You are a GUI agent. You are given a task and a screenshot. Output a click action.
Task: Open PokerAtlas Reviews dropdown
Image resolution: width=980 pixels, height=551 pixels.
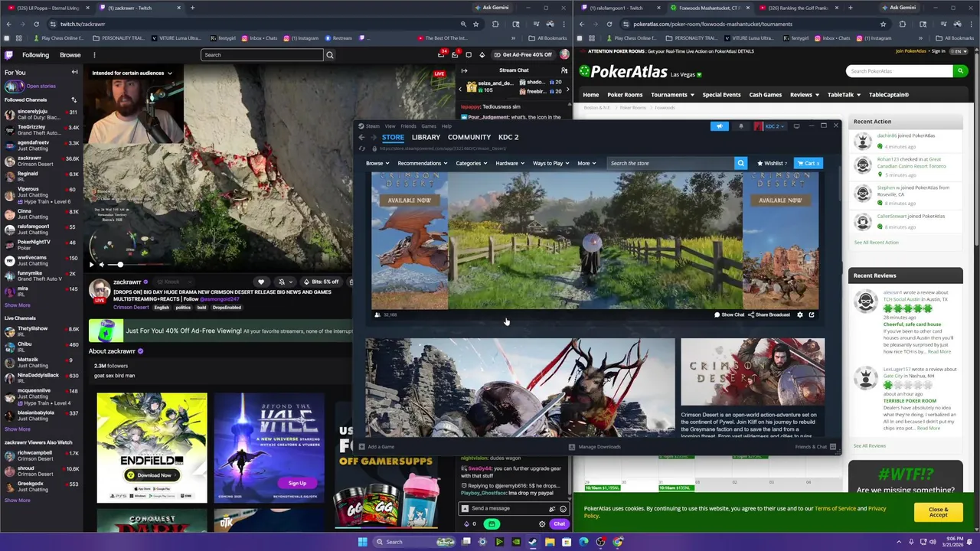[805, 95]
